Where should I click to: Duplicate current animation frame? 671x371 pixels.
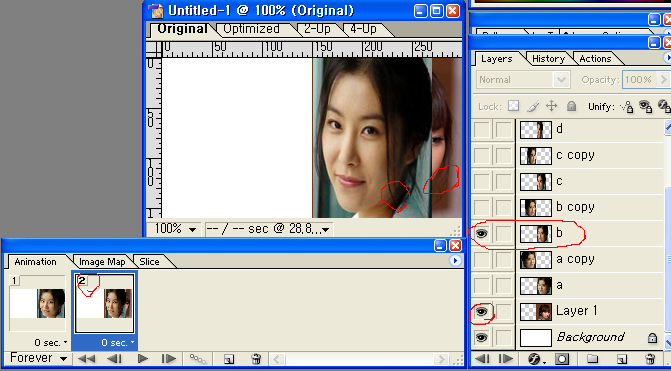[x=229, y=359]
